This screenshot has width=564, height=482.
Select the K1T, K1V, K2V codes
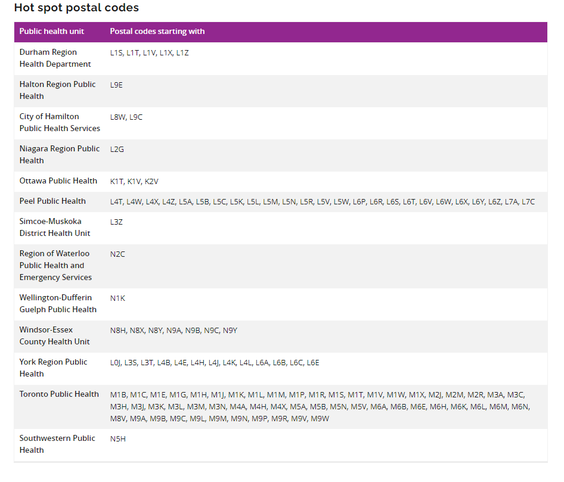coord(134,182)
